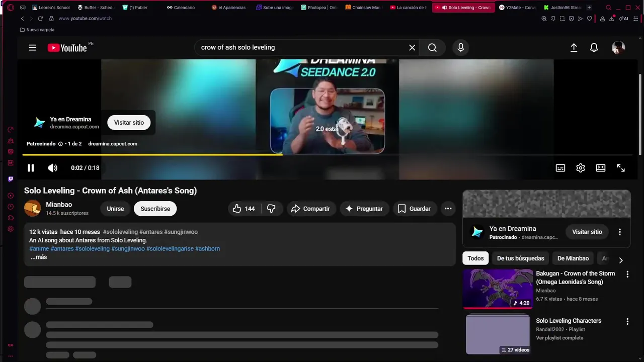Like the video with thumbs up
Screen dimensions: 644x362
click(x=245, y=209)
